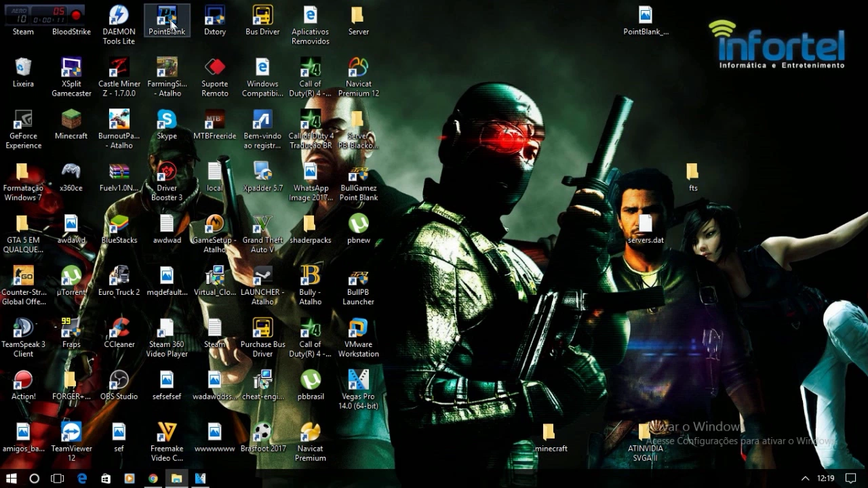The height and width of the screenshot is (488, 868).
Task: Launch the BloodStrike shortcut
Action: (71, 21)
